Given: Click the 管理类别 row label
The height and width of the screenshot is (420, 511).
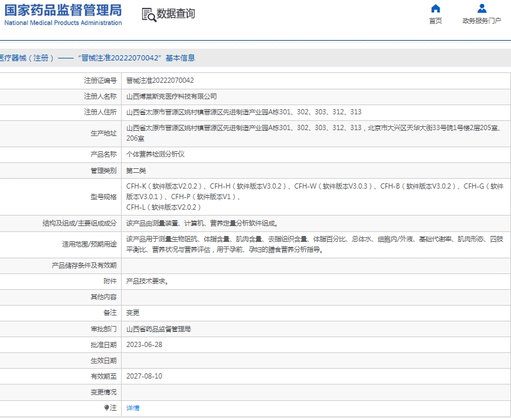Looking at the screenshot, I should (103, 171).
